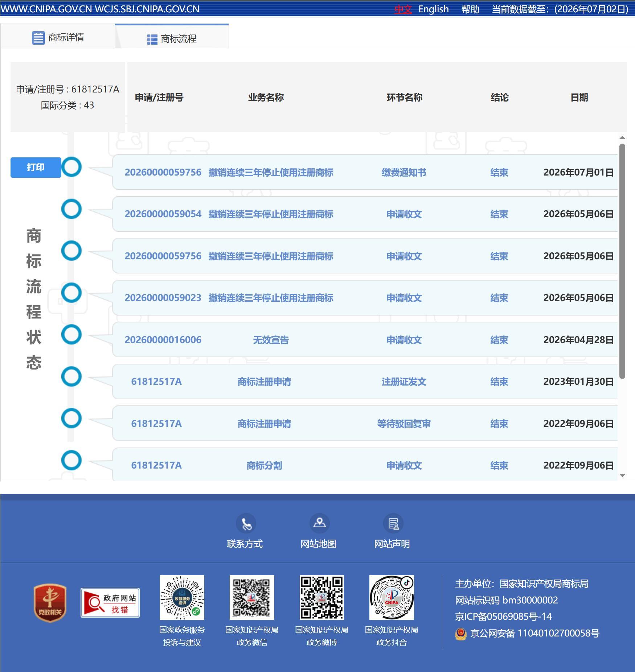
Task: Click the vertical scrollbar thumb
Action: click(x=622, y=261)
